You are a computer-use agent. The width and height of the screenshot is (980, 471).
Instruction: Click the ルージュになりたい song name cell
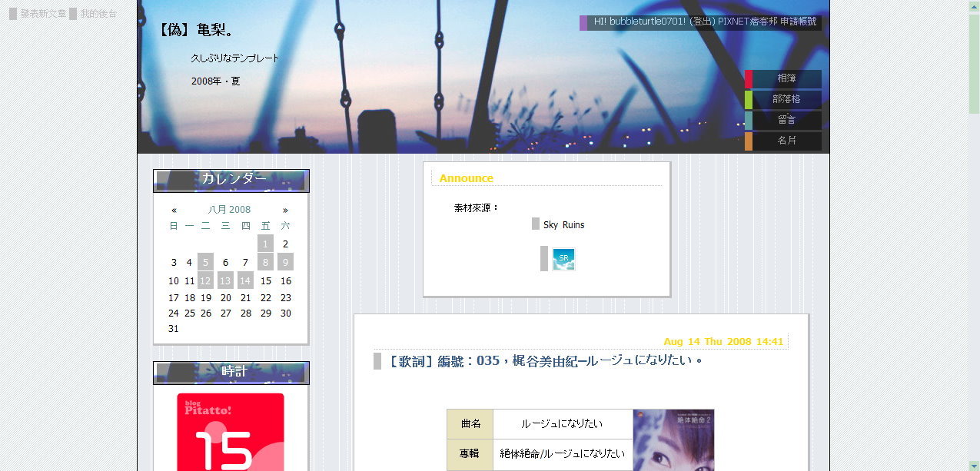(x=563, y=424)
